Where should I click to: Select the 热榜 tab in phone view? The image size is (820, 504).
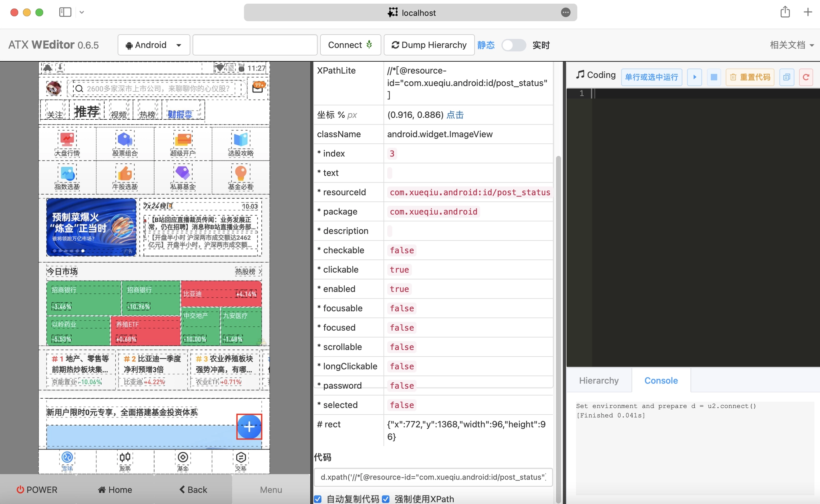147,114
